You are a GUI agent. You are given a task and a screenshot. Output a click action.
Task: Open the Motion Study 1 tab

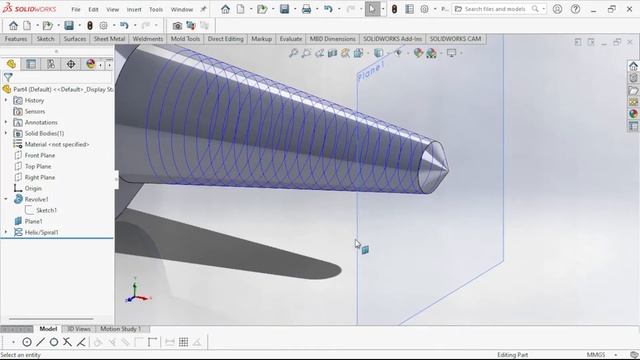[x=120, y=329]
